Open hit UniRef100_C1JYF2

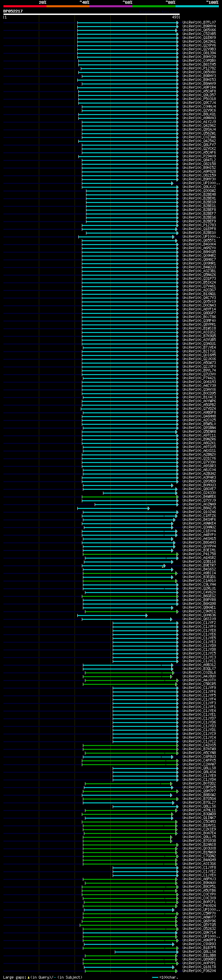pyautogui.click(x=199, y=623)
